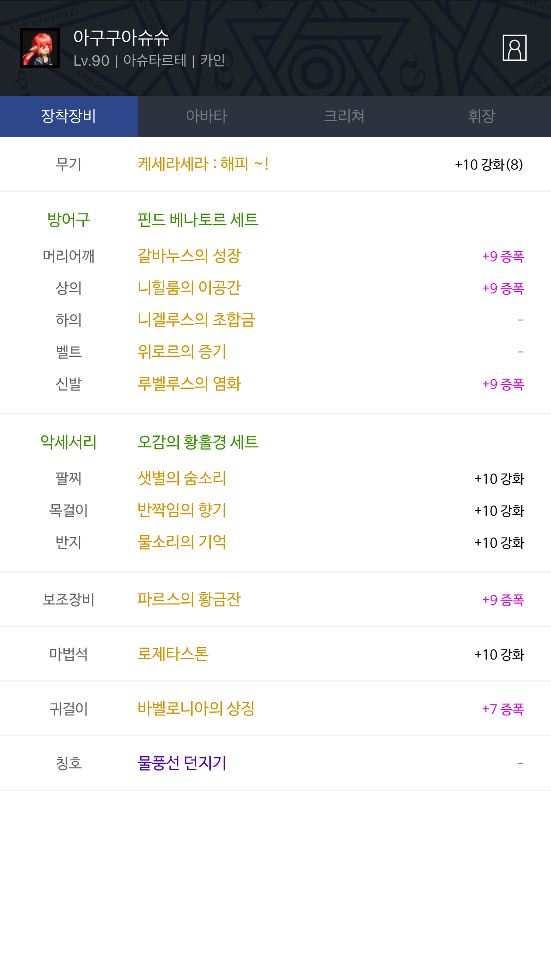Open the 반짝임의 향기 necklace
This screenshot has height=980, width=551.
pos(182,510)
